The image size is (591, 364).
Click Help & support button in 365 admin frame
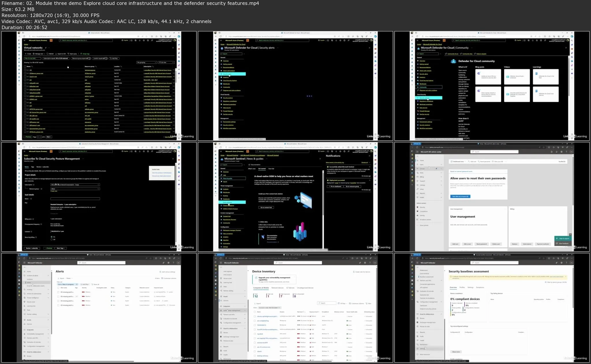tap(563, 238)
